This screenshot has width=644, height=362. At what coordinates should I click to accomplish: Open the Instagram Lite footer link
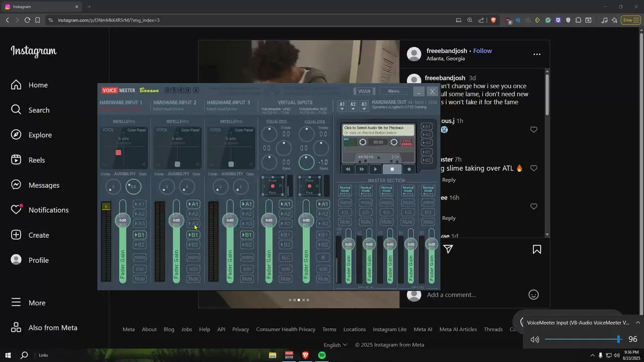[x=389, y=329]
